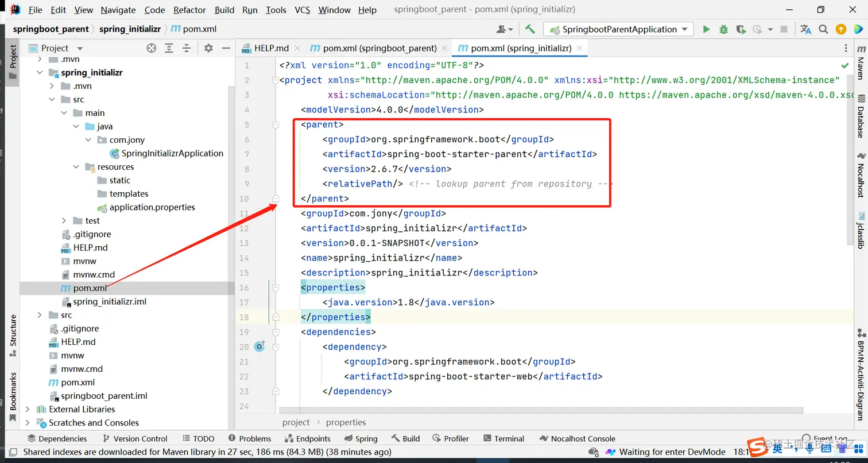868x463 pixels.
Task: Open the Refactor menu
Action: 189,10
